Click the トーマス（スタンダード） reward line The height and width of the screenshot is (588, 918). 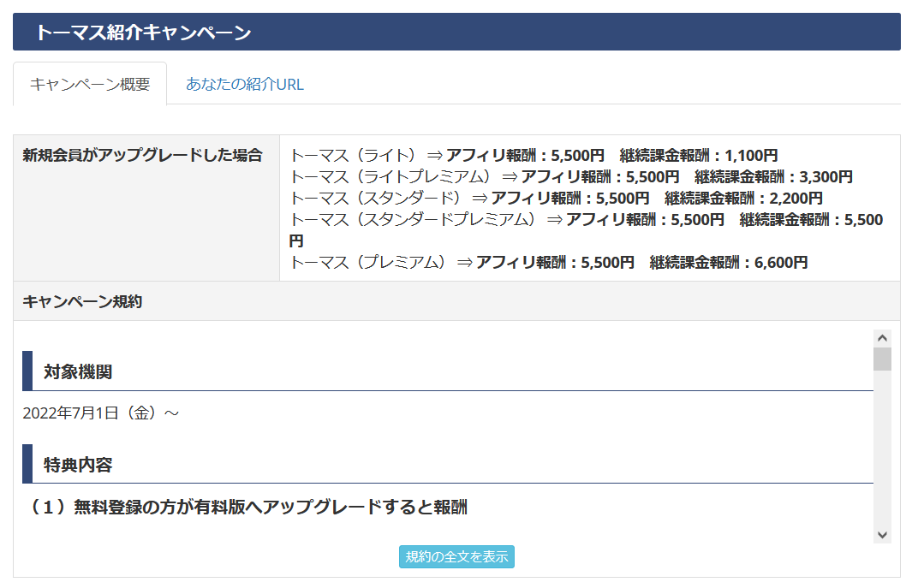(x=556, y=199)
